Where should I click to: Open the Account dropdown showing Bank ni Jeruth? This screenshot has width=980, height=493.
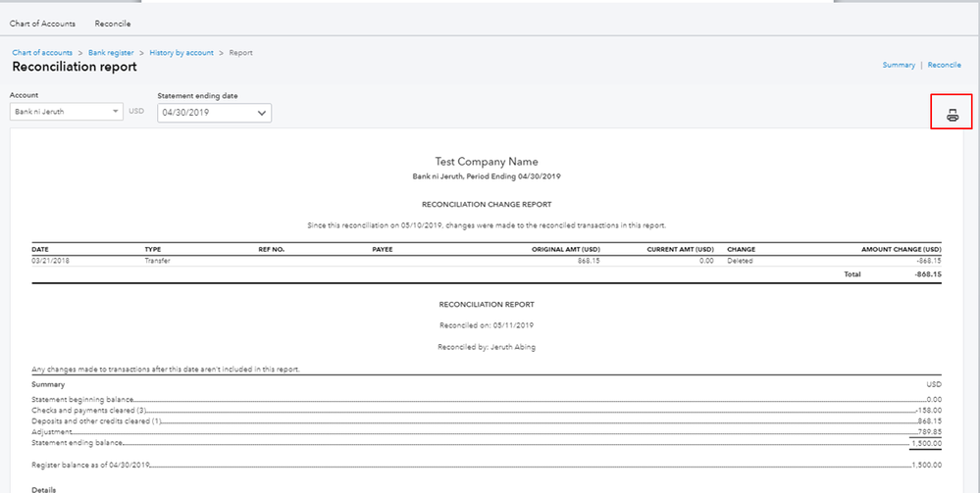(x=67, y=112)
